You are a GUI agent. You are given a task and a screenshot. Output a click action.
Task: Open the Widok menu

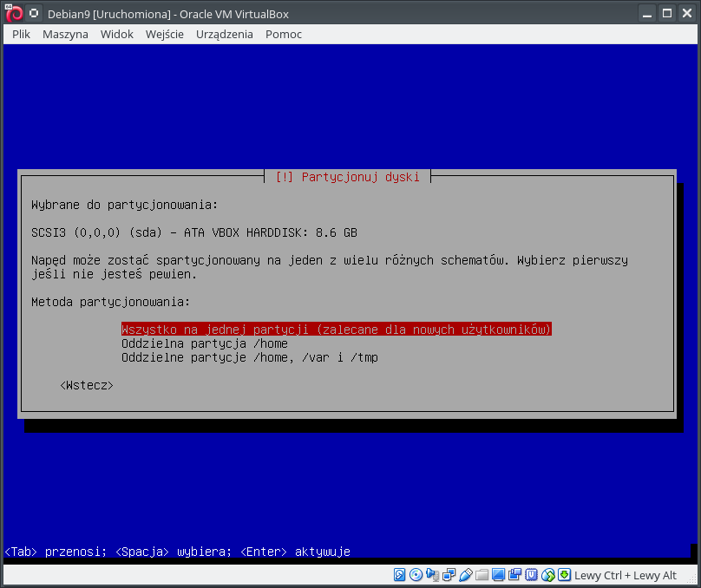pos(116,34)
